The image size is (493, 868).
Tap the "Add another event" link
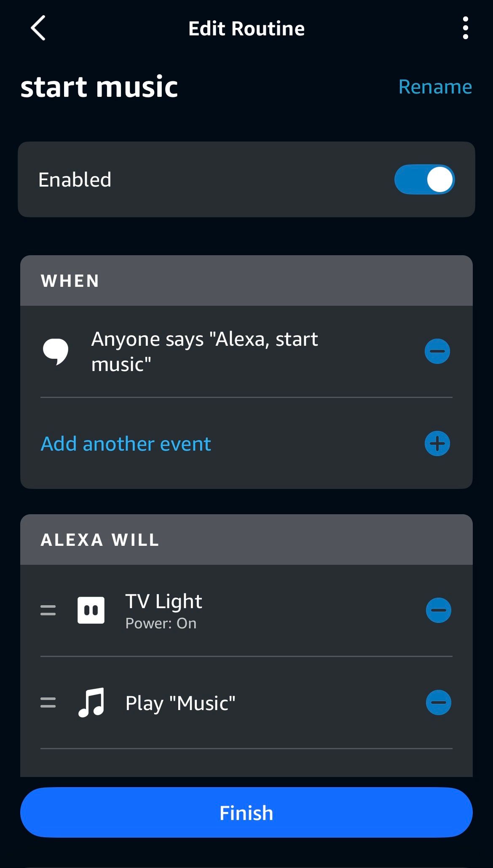tap(126, 444)
